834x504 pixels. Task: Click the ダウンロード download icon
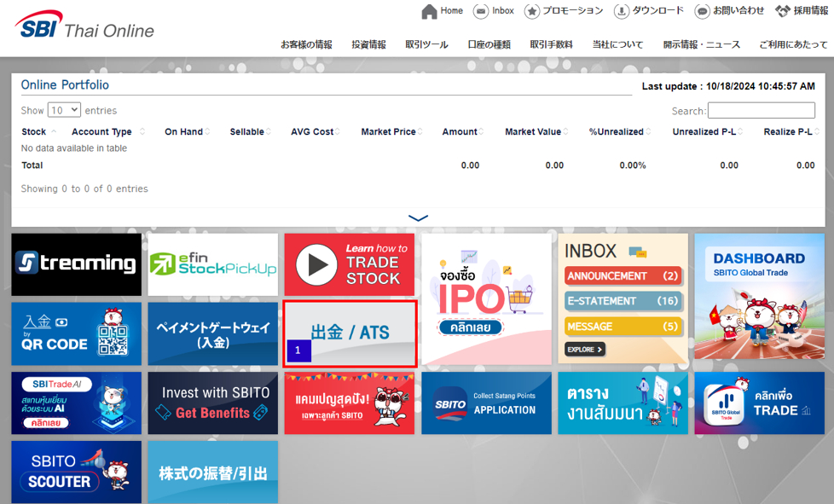[x=622, y=11]
